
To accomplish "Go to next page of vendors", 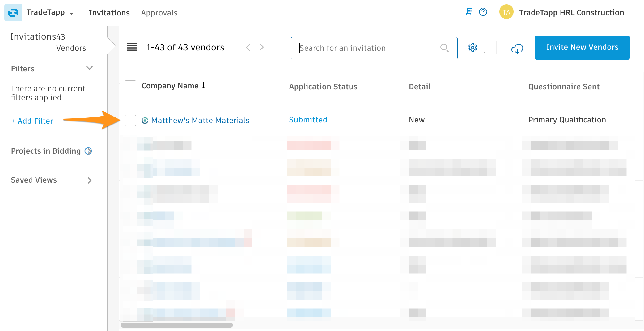I will pyautogui.click(x=262, y=47).
